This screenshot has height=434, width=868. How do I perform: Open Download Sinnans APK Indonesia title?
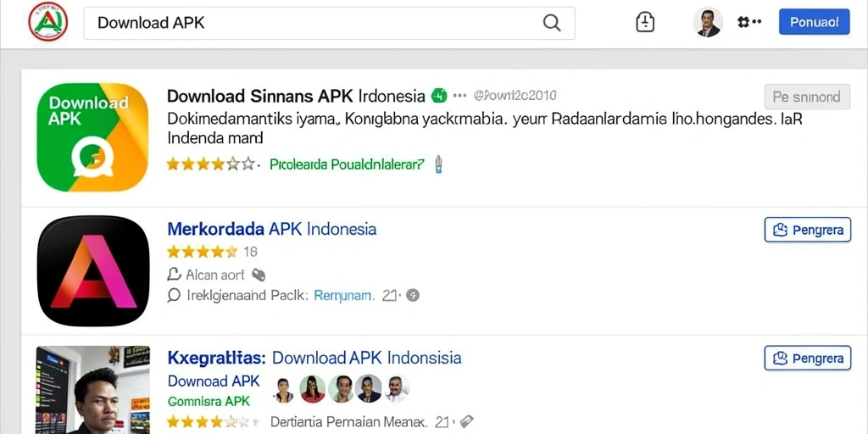pyautogui.click(x=296, y=97)
